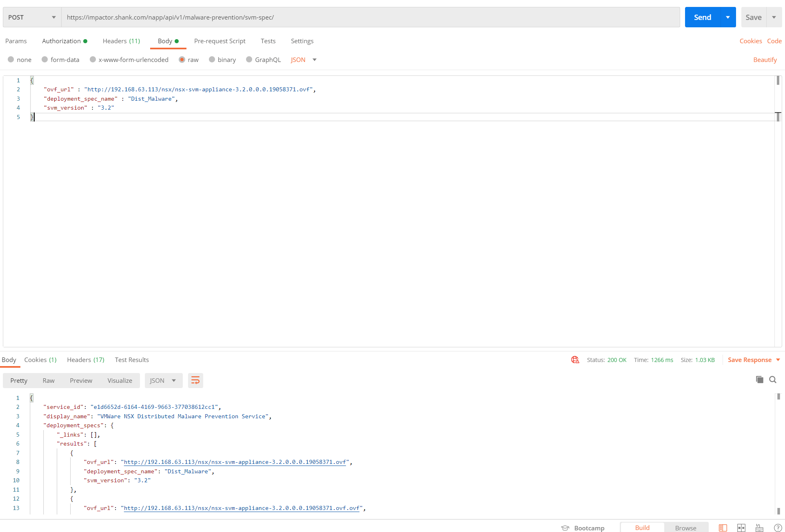Switch response view to Visualize
Image resolution: width=785 pixels, height=532 pixels.
120,380
